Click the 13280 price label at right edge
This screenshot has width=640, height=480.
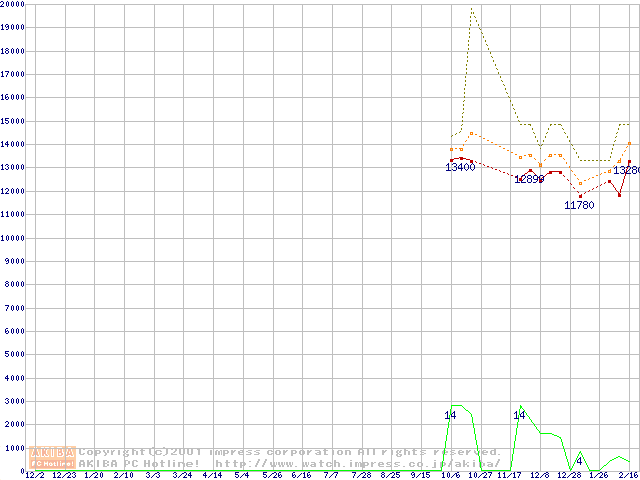tap(627, 171)
